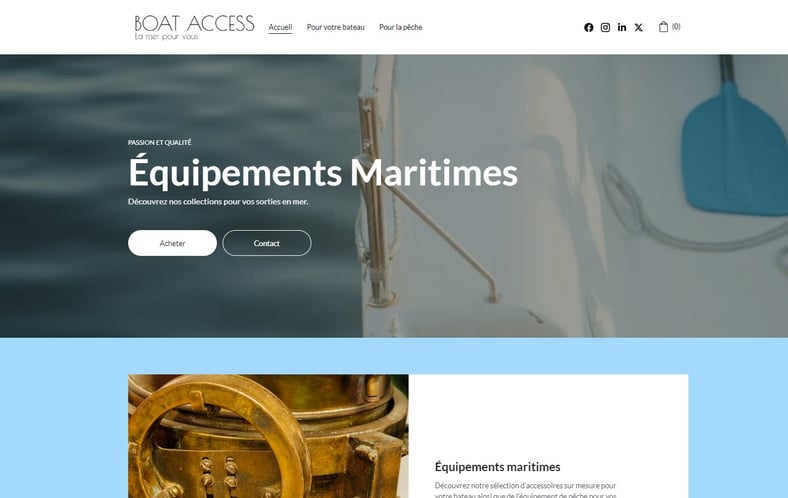Click the Découvrez nos collections subtitle text

pos(218,202)
